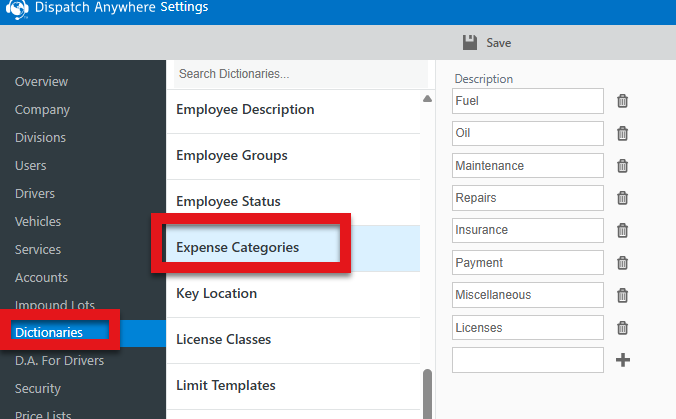Open the Accounts settings section

click(x=41, y=278)
